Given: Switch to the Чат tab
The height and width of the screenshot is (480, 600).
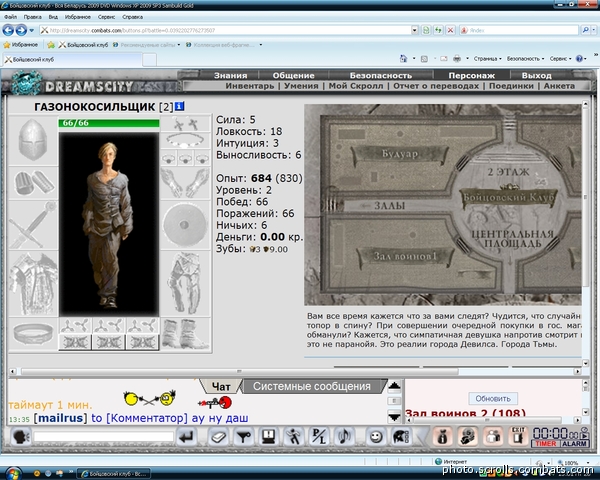Looking at the screenshot, I should (x=221, y=387).
